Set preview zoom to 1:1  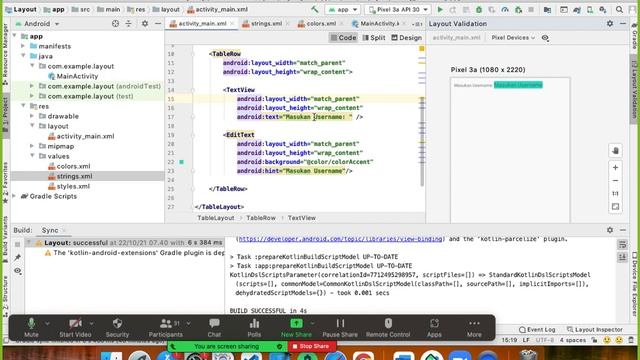click(x=616, y=193)
